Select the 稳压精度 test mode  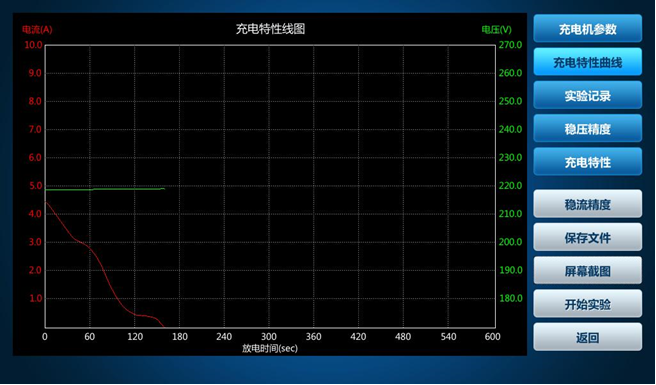click(587, 129)
